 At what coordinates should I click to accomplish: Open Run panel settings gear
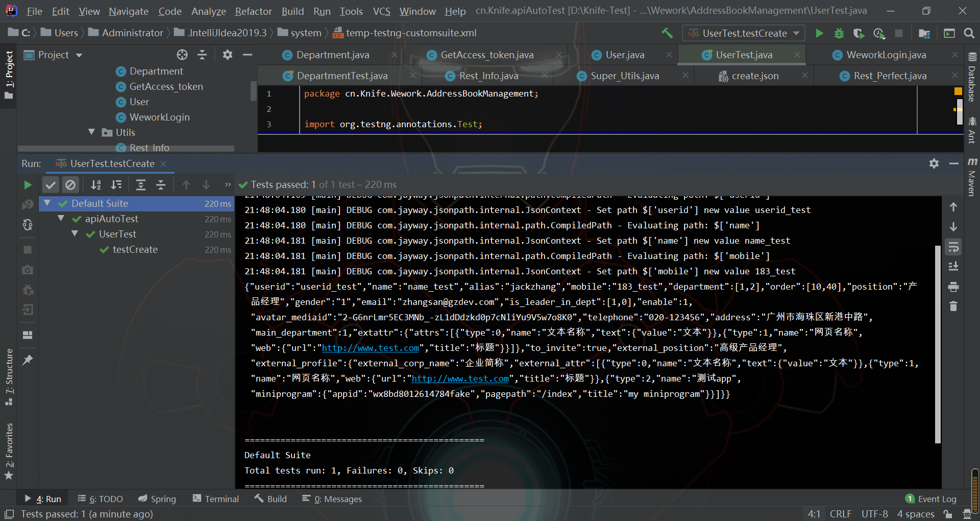(934, 163)
